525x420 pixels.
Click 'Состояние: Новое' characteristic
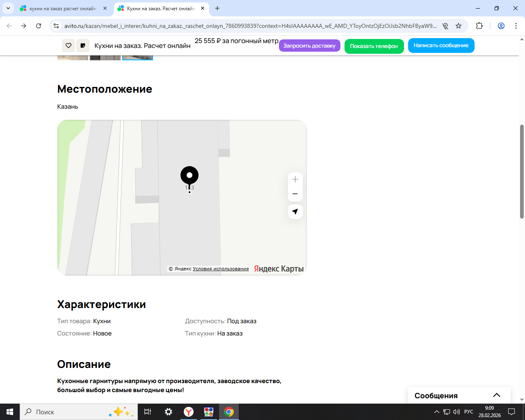(x=84, y=333)
